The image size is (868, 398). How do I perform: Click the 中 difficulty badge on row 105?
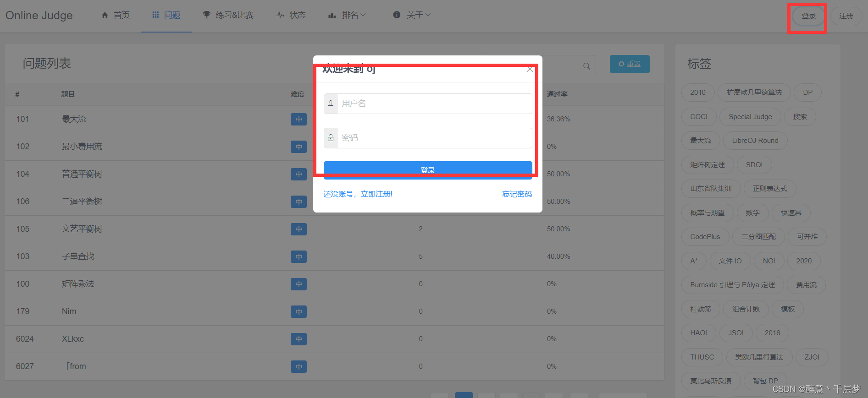tap(299, 229)
